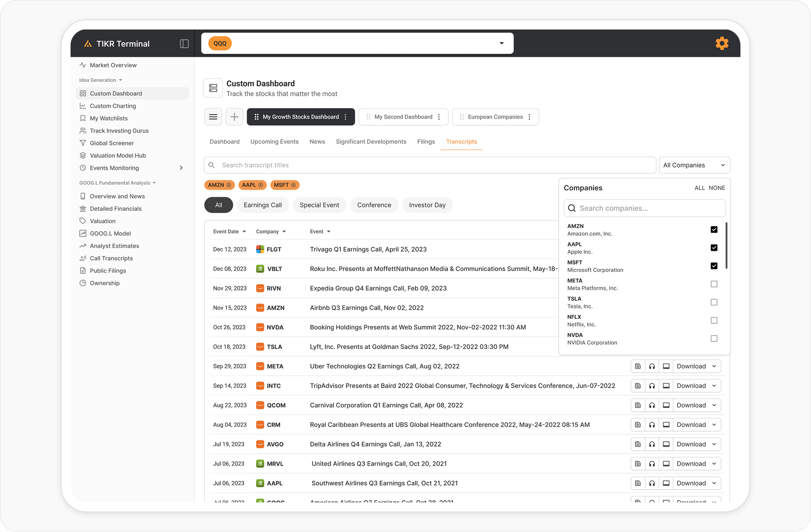The height and width of the screenshot is (532, 811).
Task: Toggle the sidebar collapse icon
Action: coord(184,44)
